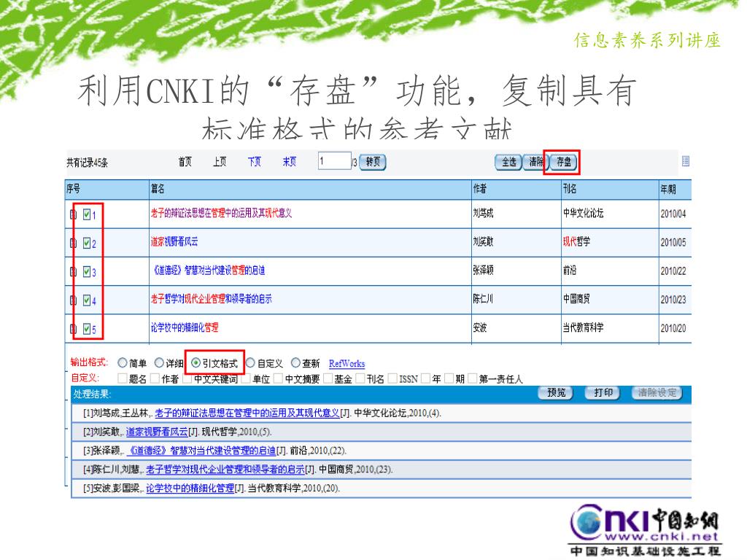The width and height of the screenshot is (747, 560).
Task: Open article 老子哲学对现代企业管理和领导者的启示 in table
Action: click(x=211, y=299)
